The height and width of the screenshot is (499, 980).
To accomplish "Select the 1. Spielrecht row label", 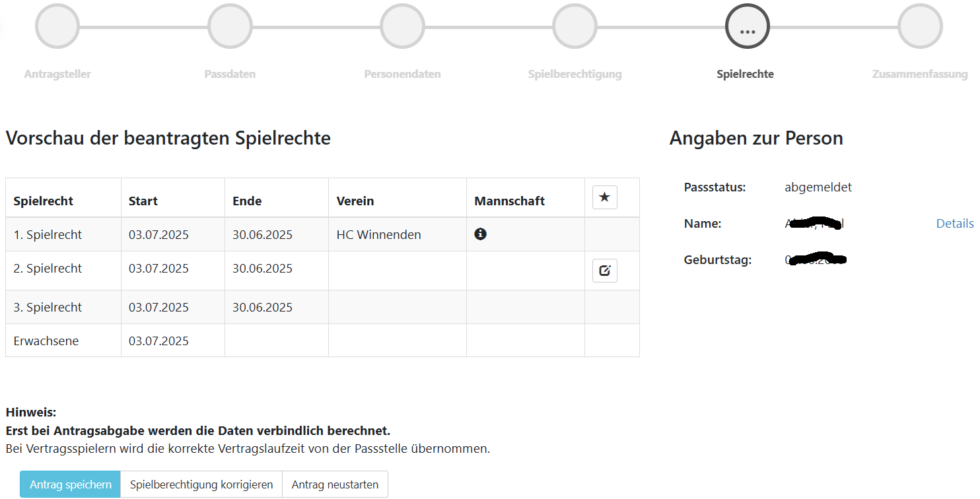I will click(48, 235).
